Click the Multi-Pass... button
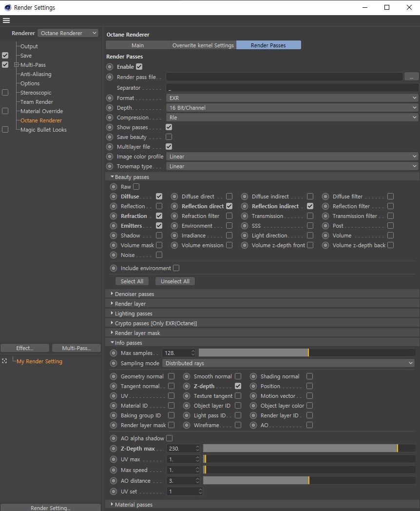The image size is (420, 511). (76, 348)
